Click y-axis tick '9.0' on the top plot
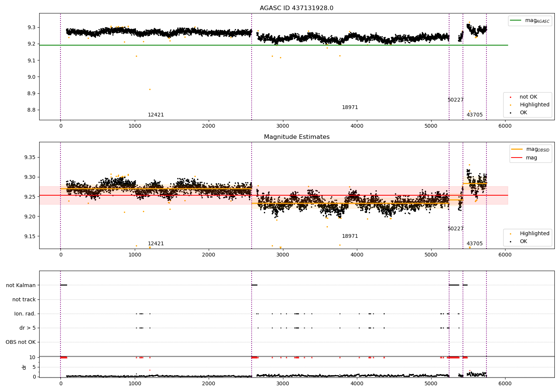560x392 pixels. [31, 77]
